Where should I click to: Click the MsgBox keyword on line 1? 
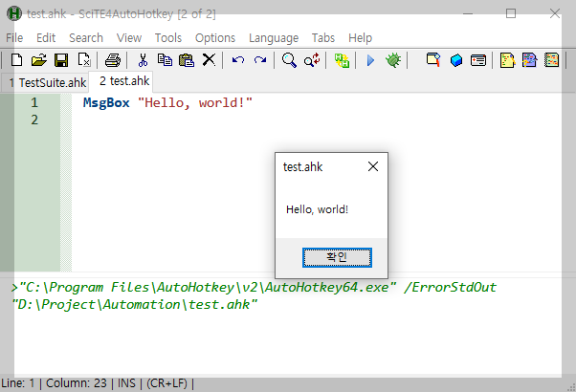tap(106, 102)
